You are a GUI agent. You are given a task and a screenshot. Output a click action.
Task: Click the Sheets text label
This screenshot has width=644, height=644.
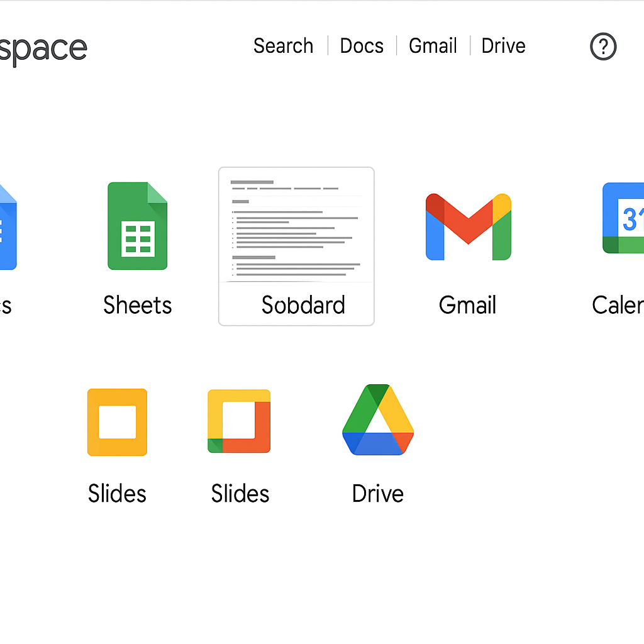pyautogui.click(x=137, y=305)
